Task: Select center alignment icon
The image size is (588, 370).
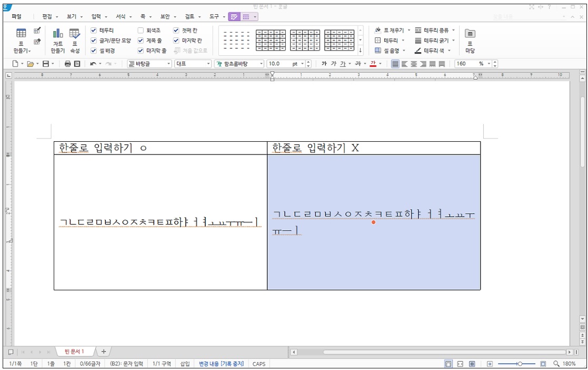Action: pyautogui.click(x=414, y=64)
